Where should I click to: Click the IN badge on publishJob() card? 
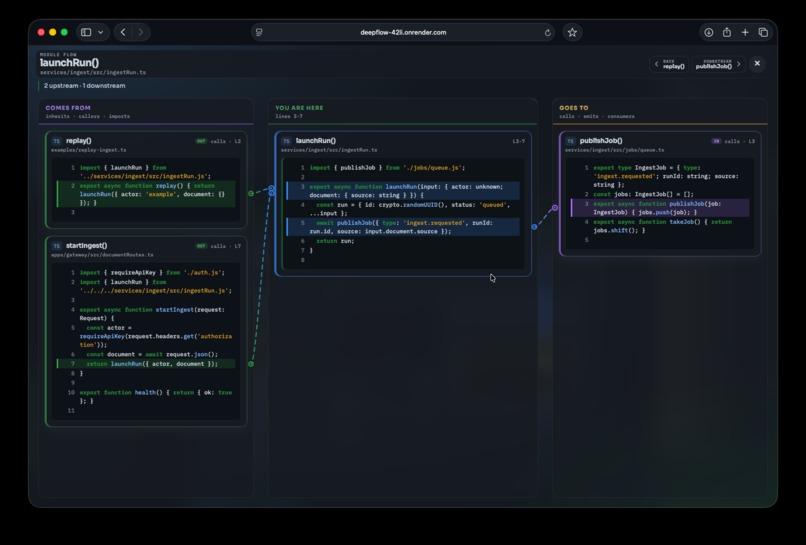716,141
